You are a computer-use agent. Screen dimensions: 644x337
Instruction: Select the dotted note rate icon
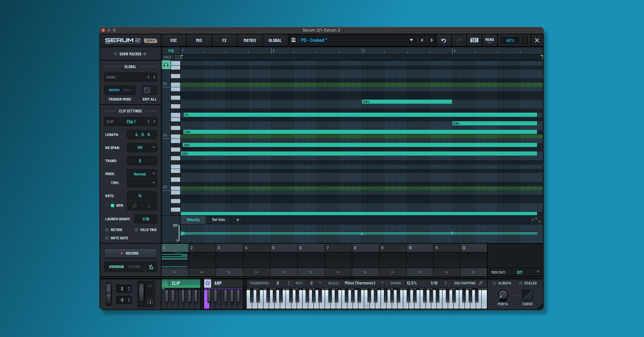[x=149, y=206]
